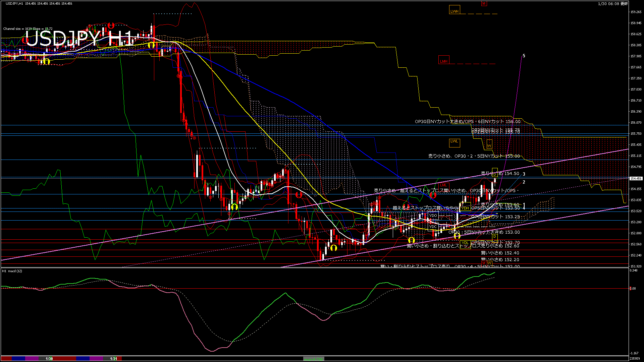Click the current price tag 154.456 on axis
Viewport: 644px width, 362px height.
tap(636, 178)
